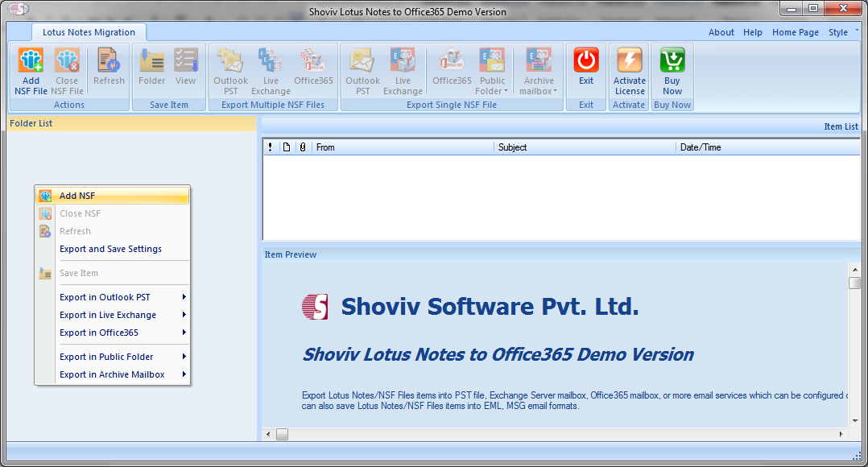Open the Style dropdown menu
This screenshot has width=868, height=467.
pos(837,32)
